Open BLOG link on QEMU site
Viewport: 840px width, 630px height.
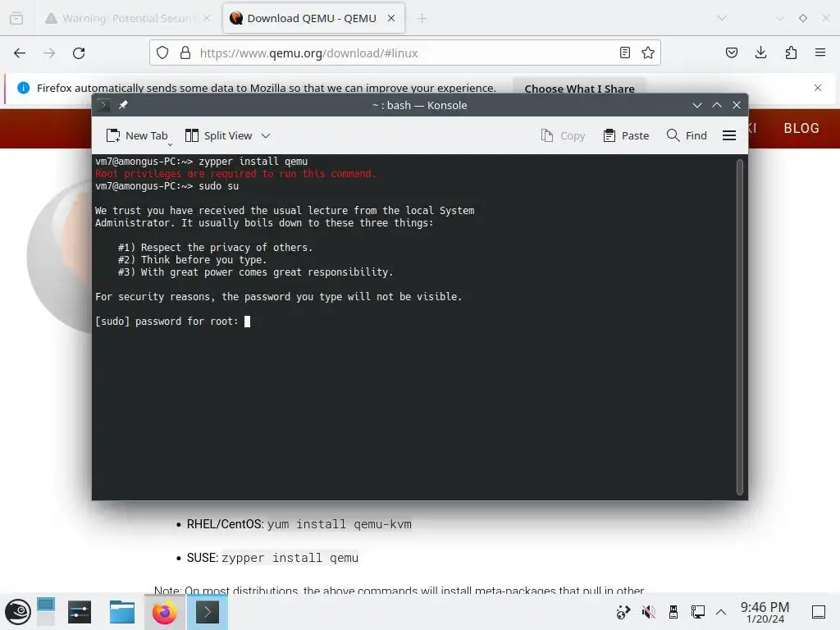click(x=801, y=129)
